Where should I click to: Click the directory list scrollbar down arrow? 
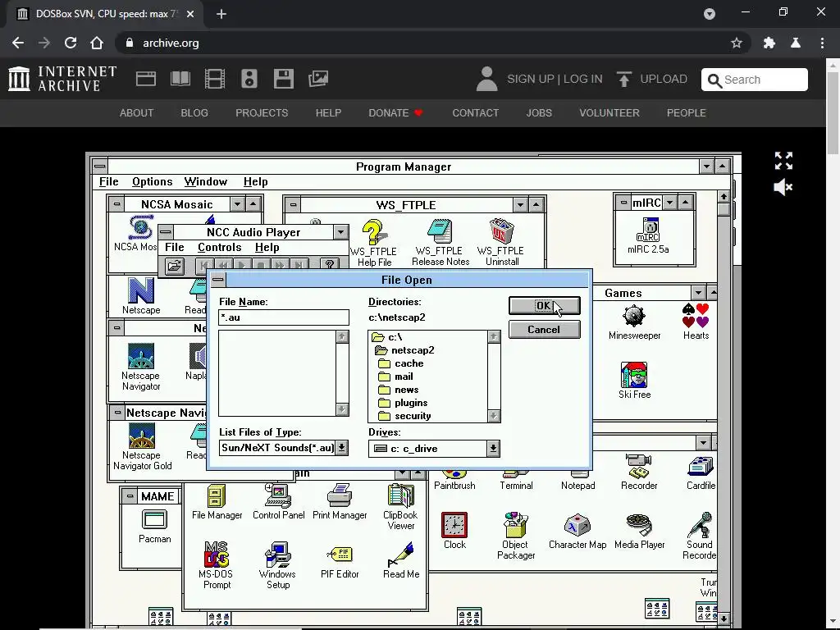[494, 416]
